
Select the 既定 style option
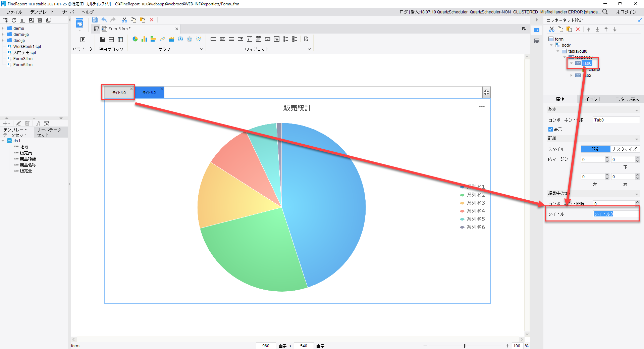coord(596,149)
